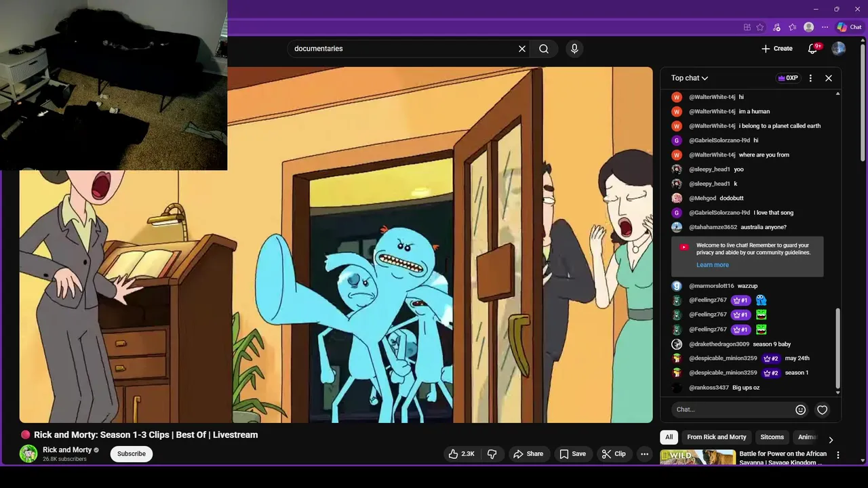This screenshot has width=868, height=488.
Task: Click @marmorslott16 'wazzup' message
Action: [747, 286]
